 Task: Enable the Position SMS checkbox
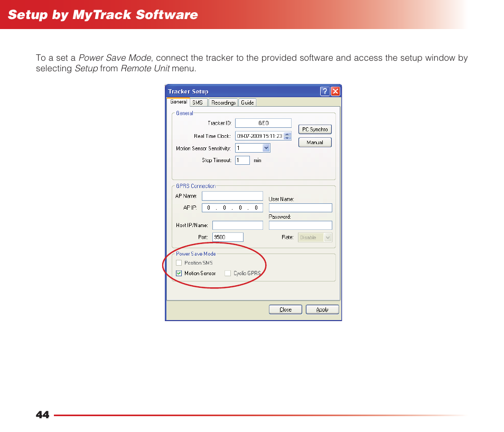179,263
